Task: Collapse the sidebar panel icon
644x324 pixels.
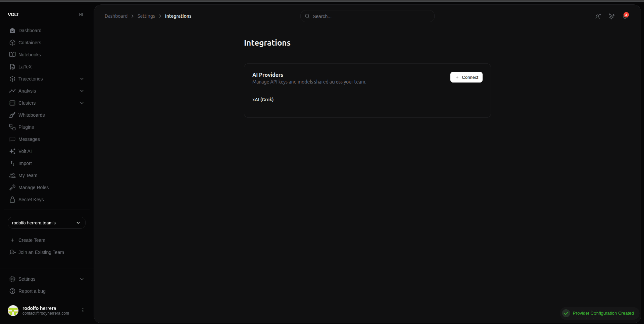Action: [x=81, y=14]
